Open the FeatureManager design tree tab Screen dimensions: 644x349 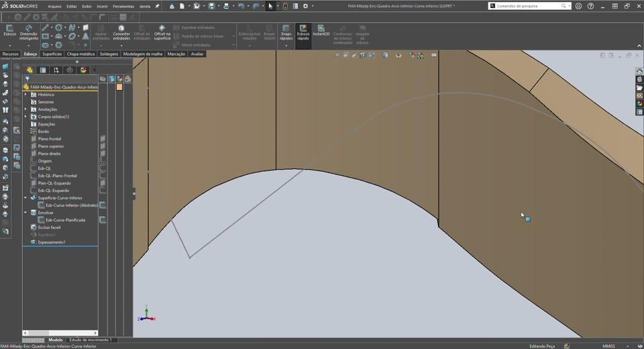30,70
